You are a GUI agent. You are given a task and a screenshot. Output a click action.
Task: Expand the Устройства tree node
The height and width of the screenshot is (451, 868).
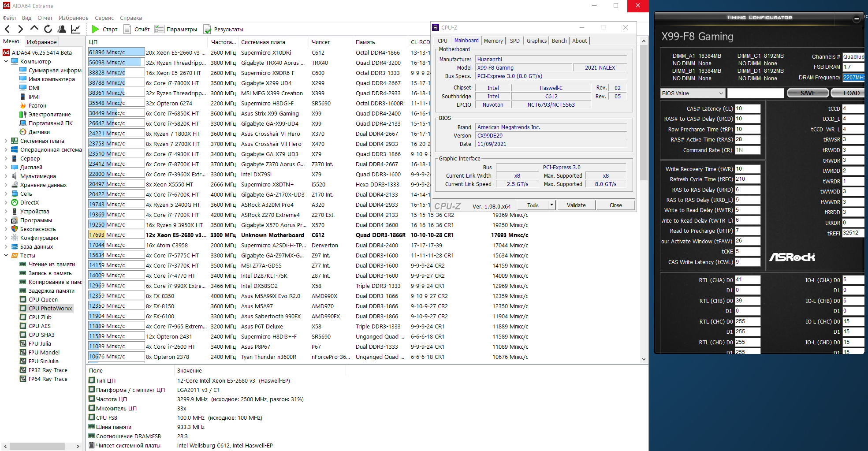coord(6,211)
